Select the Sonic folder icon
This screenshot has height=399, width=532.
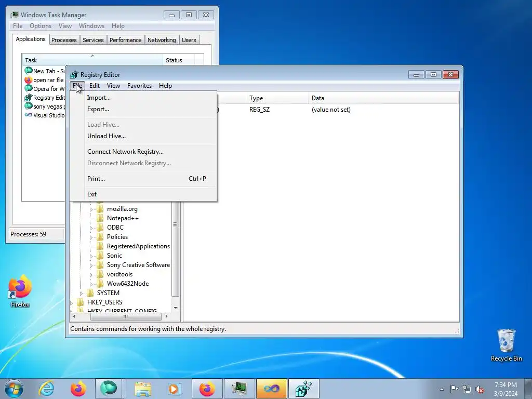(x=100, y=256)
